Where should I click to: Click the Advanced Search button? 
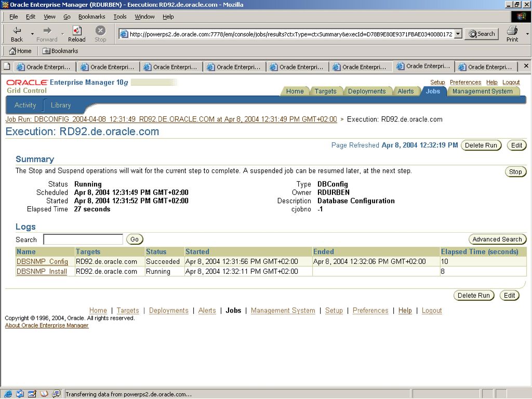(x=497, y=239)
